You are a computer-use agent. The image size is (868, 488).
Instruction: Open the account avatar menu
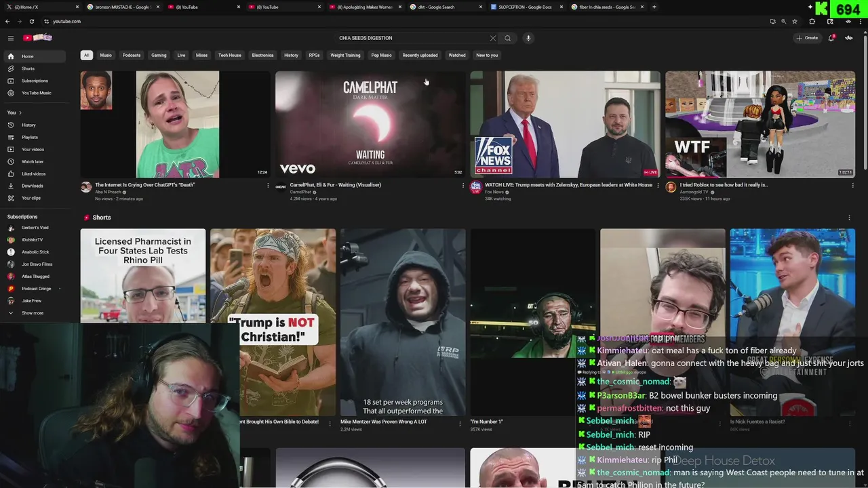[849, 38]
